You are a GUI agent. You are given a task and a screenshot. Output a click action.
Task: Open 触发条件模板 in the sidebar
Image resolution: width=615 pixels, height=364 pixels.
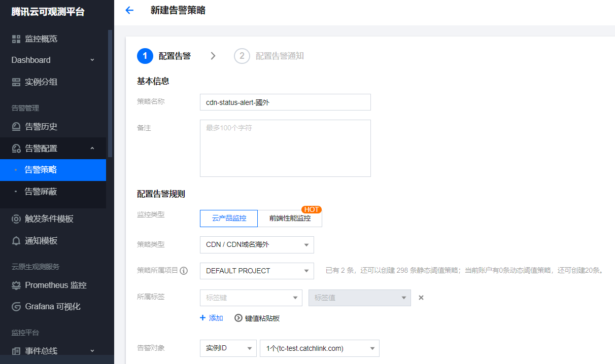click(49, 219)
